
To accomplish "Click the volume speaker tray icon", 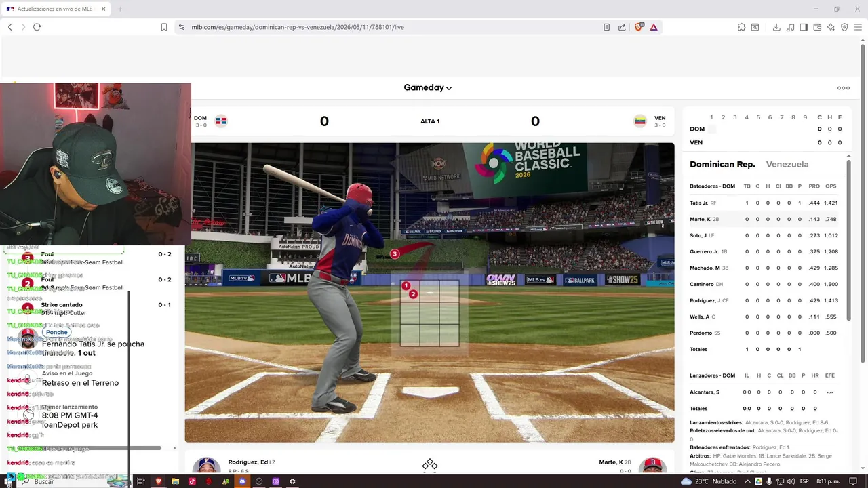I will pos(791,481).
